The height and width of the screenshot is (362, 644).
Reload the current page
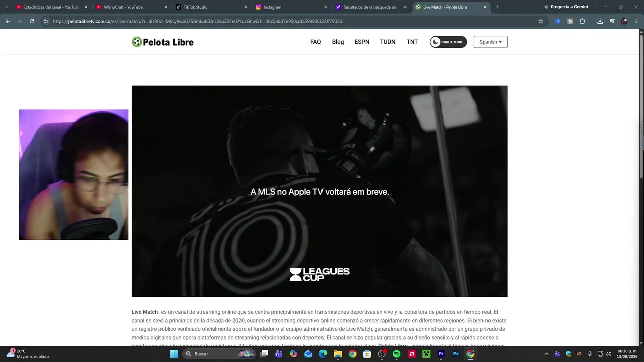tap(32, 21)
